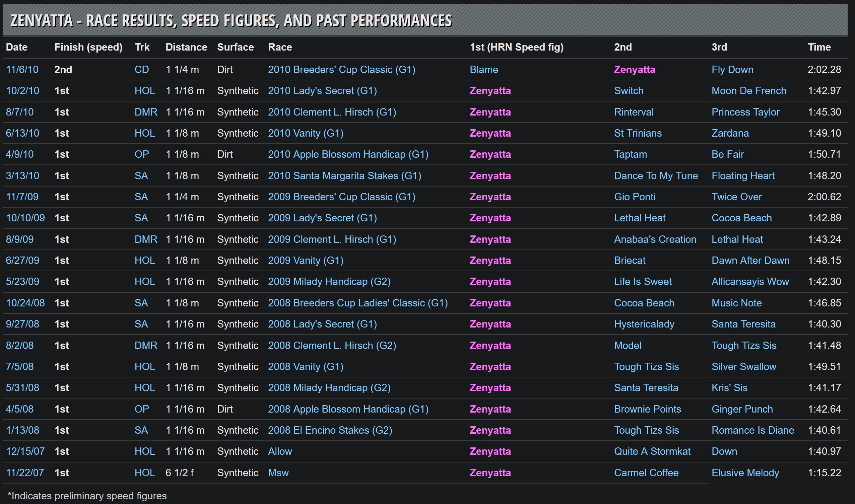
Task: Open 2010 Santa Margarita Stakes (G1) link
Action: (344, 175)
